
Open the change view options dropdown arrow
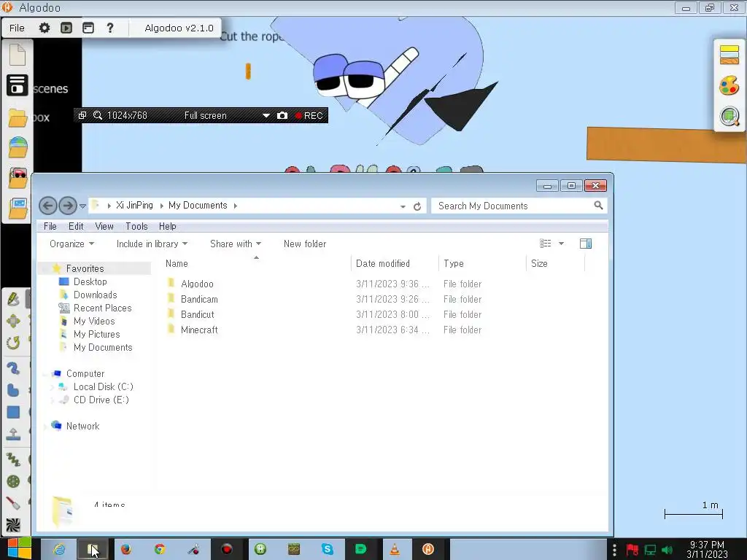point(561,244)
